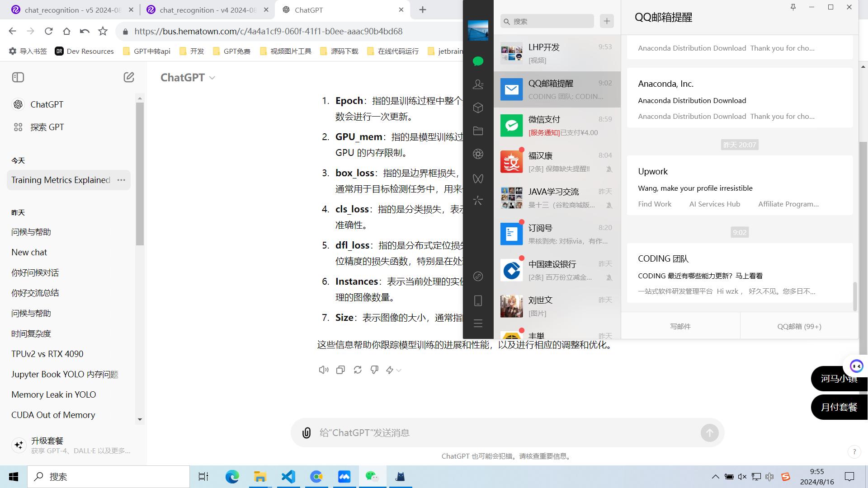Open WeChat Moments shutter icon
The width and height of the screenshot is (868, 488).
(x=478, y=154)
